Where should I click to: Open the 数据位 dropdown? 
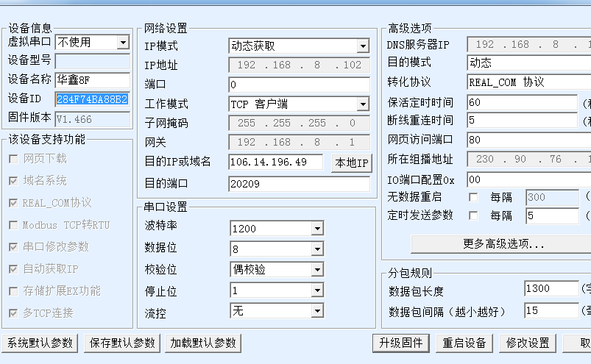point(317,249)
